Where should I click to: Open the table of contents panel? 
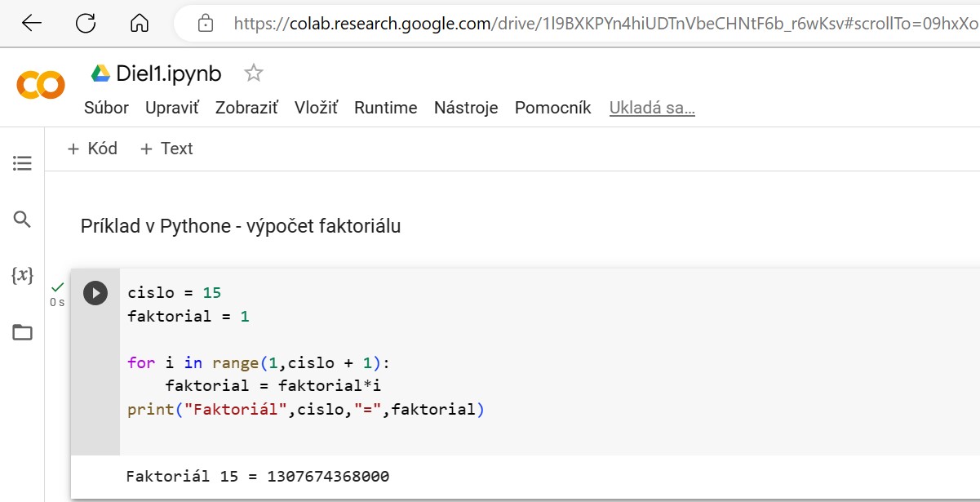[22, 164]
